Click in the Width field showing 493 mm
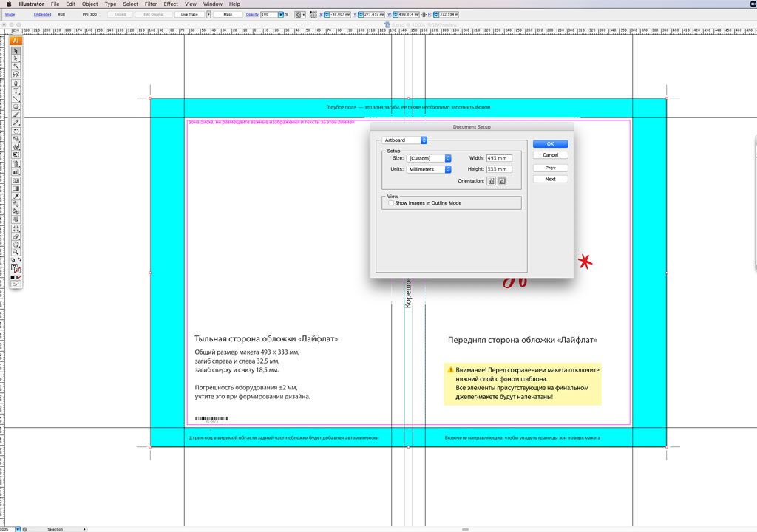This screenshot has width=757, height=532. point(499,158)
